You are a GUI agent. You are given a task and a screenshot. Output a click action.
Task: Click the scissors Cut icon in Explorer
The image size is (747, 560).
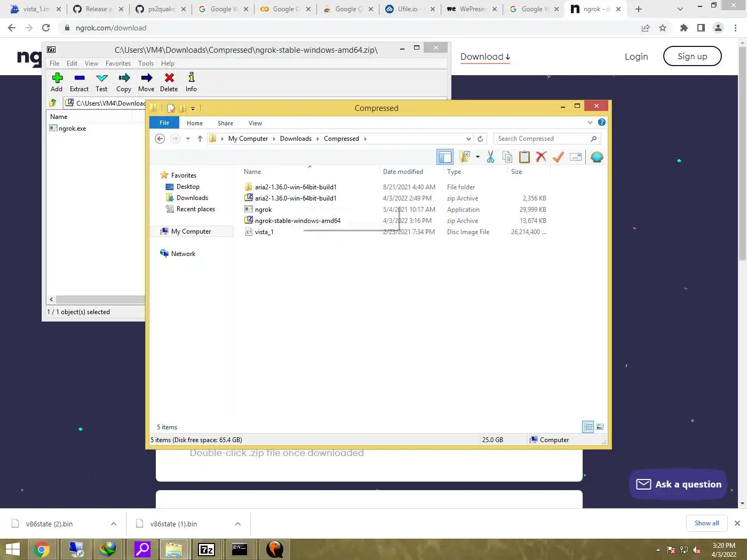point(490,157)
